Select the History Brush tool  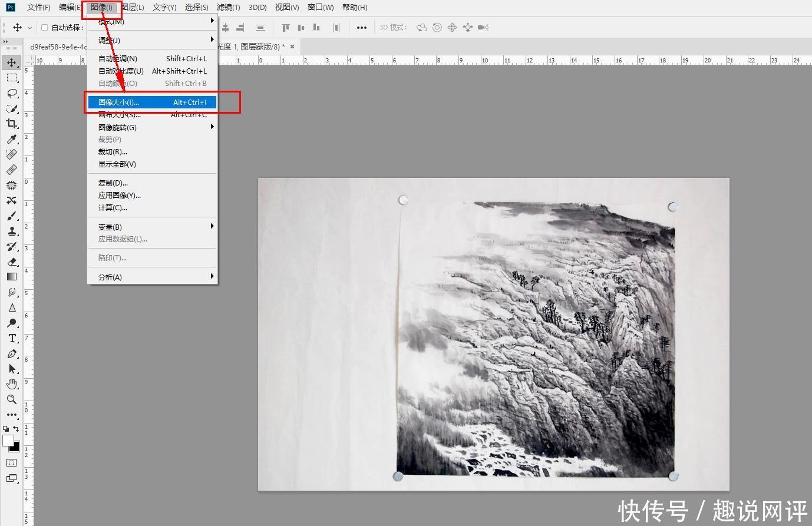11,246
